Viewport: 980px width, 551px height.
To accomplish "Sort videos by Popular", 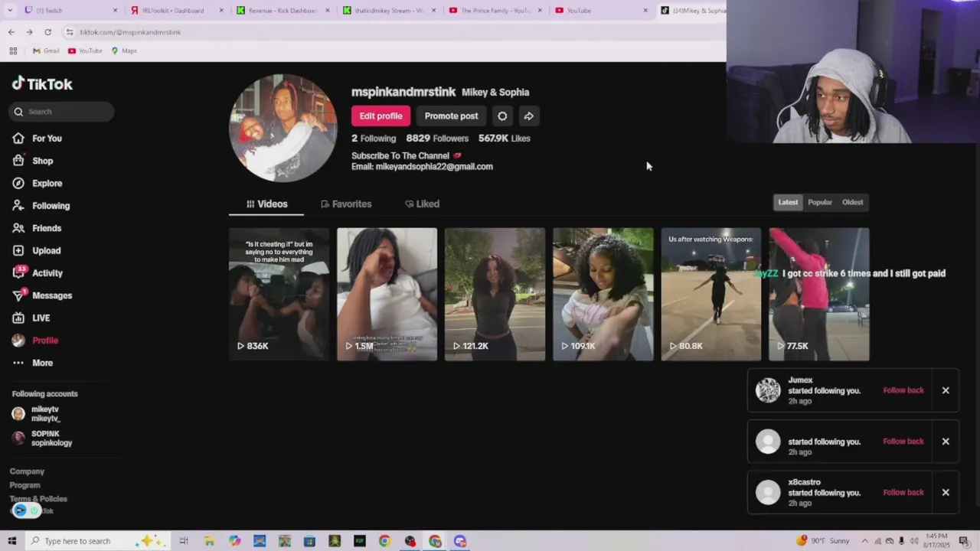I will (819, 203).
